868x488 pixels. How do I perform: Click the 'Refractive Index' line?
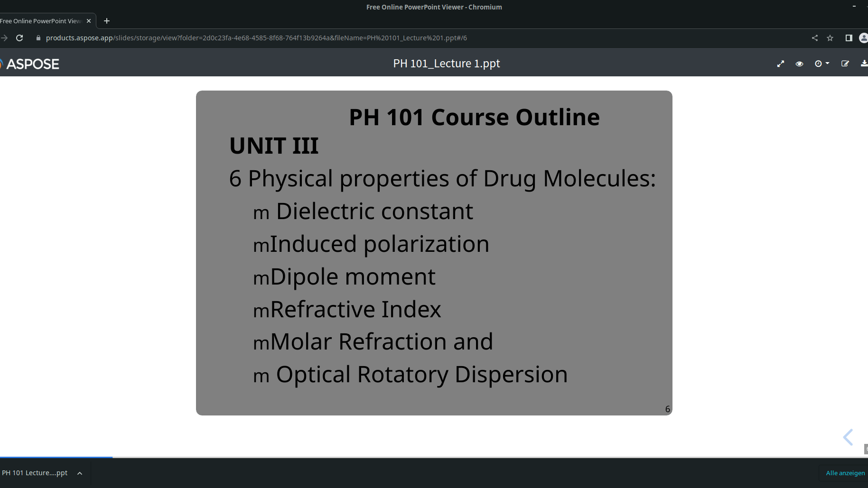click(x=355, y=309)
